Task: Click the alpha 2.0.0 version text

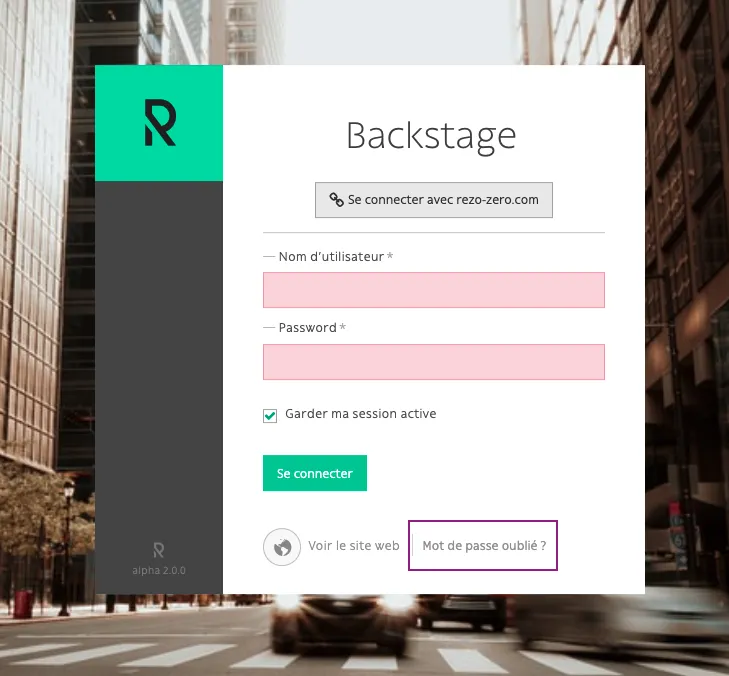Action: coord(159,570)
